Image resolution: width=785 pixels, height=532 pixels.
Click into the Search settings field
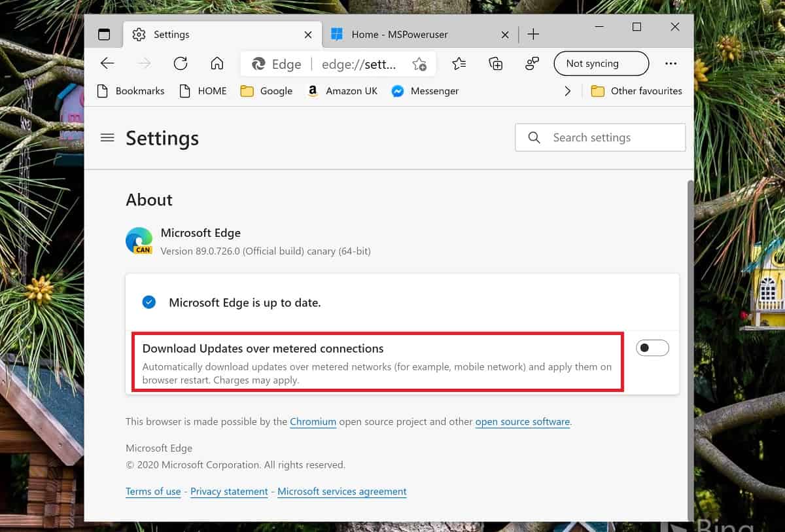[601, 137]
